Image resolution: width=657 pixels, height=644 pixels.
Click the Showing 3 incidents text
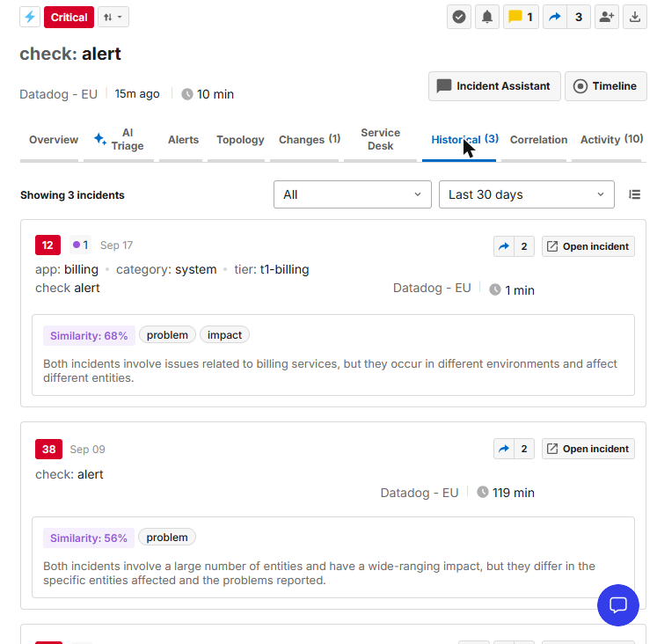[x=72, y=195]
